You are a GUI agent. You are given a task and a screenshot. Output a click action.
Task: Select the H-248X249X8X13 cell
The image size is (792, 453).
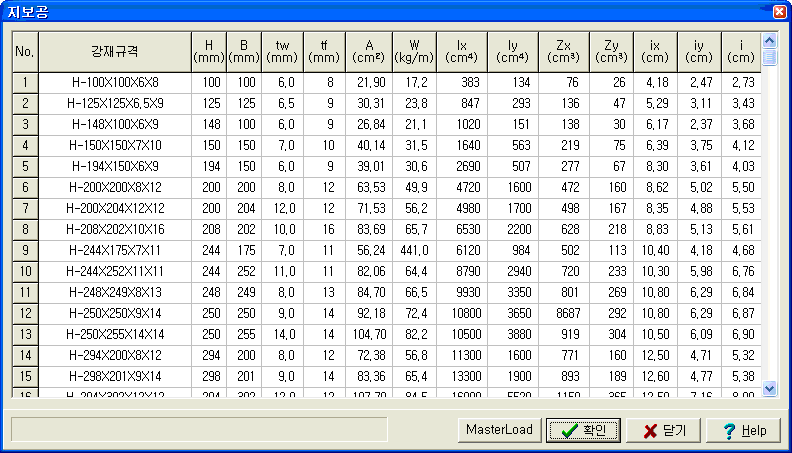115,292
